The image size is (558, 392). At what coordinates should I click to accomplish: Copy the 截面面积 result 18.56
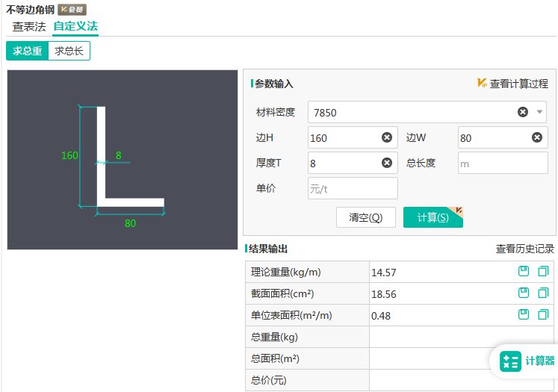point(543,293)
